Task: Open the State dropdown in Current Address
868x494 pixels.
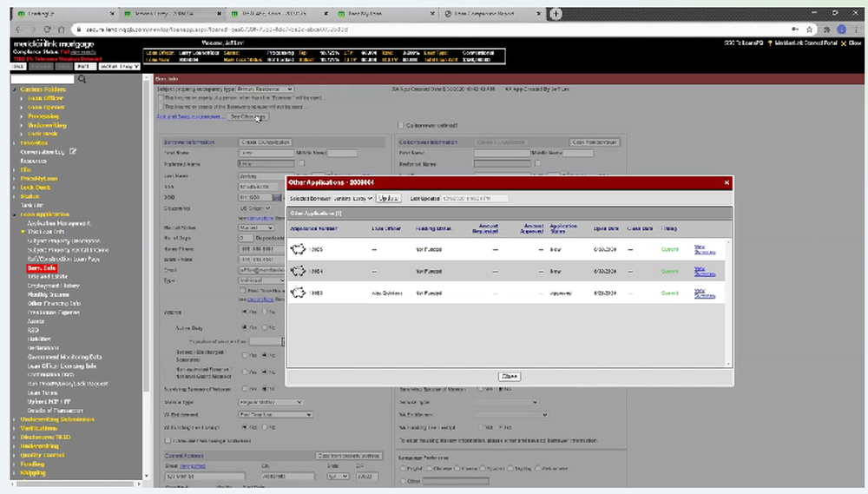Action: pos(338,477)
